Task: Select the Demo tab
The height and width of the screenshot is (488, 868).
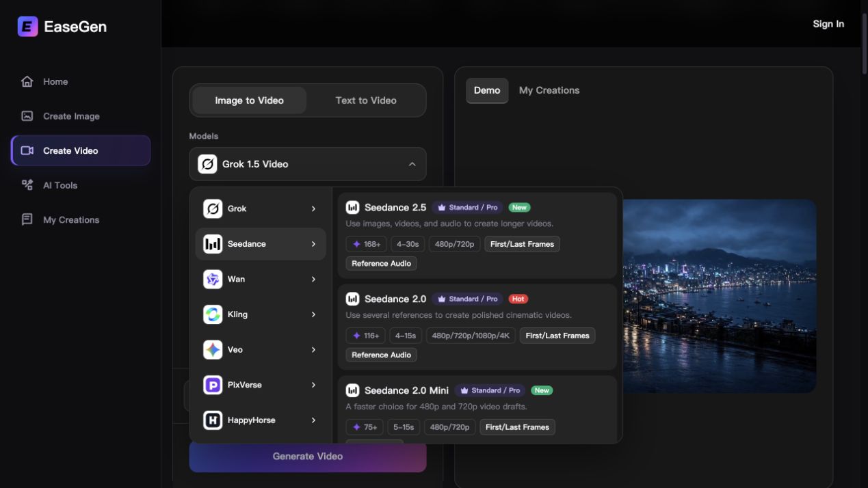Action: [487, 90]
